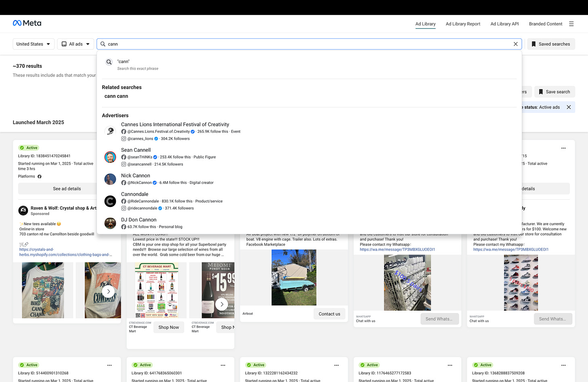Open the United States country dropdown
The width and height of the screenshot is (588, 382).
pos(33,44)
